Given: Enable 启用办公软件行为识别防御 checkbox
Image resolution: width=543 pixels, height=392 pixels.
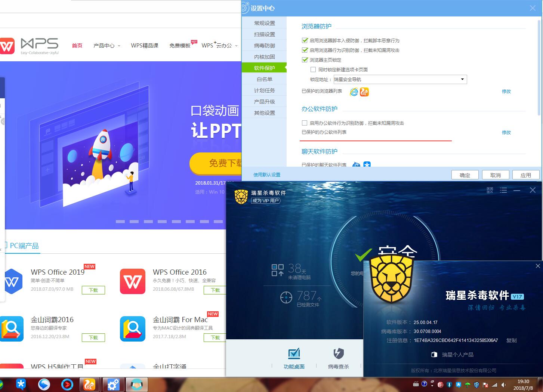Looking at the screenshot, I should point(305,123).
